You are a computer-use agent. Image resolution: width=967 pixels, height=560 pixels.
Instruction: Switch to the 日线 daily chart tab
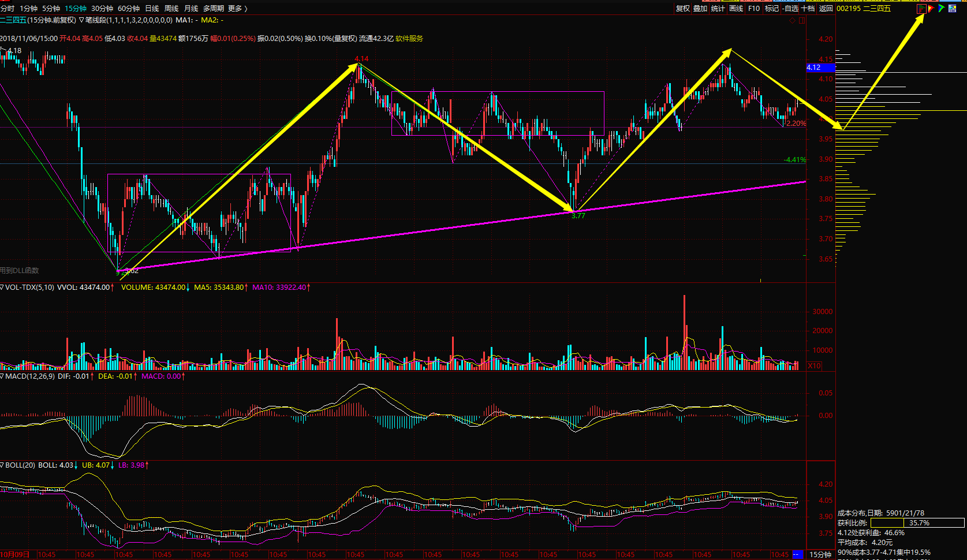(152, 9)
